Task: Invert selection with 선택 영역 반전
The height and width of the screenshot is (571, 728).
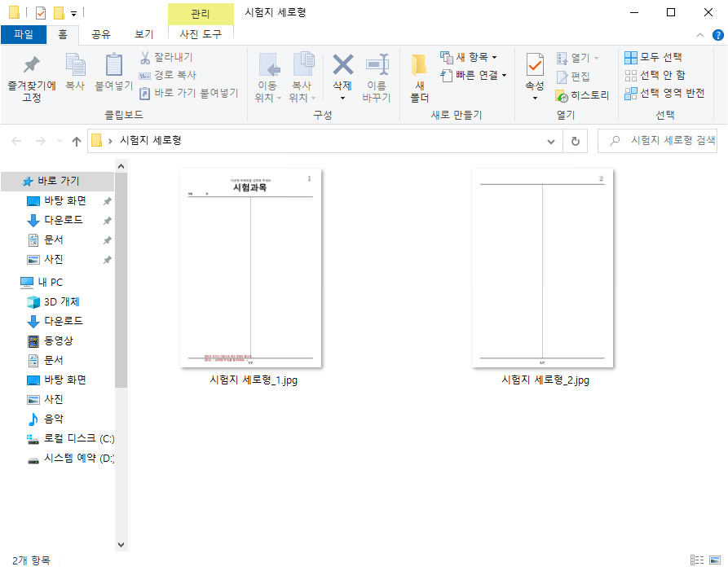Action: pos(658,92)
